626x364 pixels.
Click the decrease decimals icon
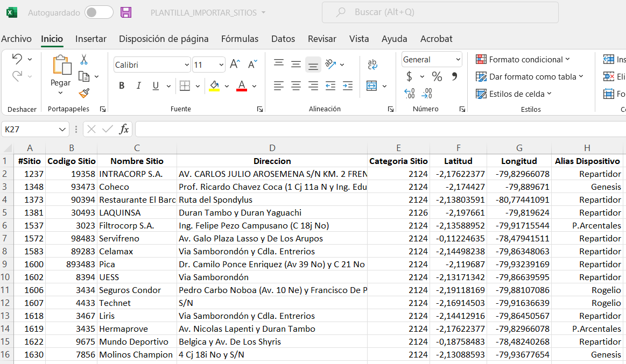(427, 94)
